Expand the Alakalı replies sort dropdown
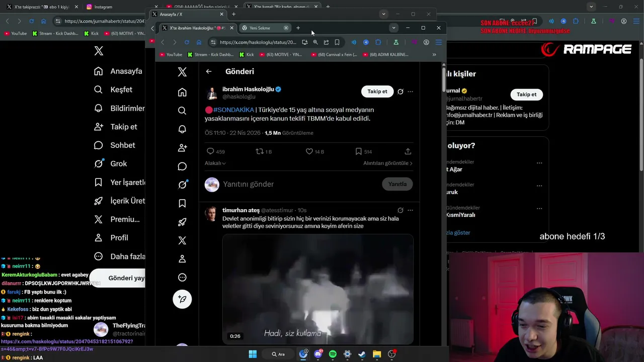 click(x=215, y=163)
